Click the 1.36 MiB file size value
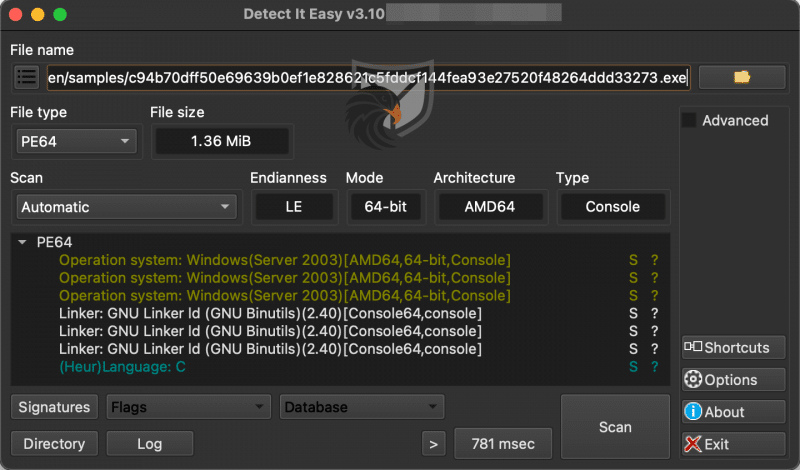 click(222, 141)
